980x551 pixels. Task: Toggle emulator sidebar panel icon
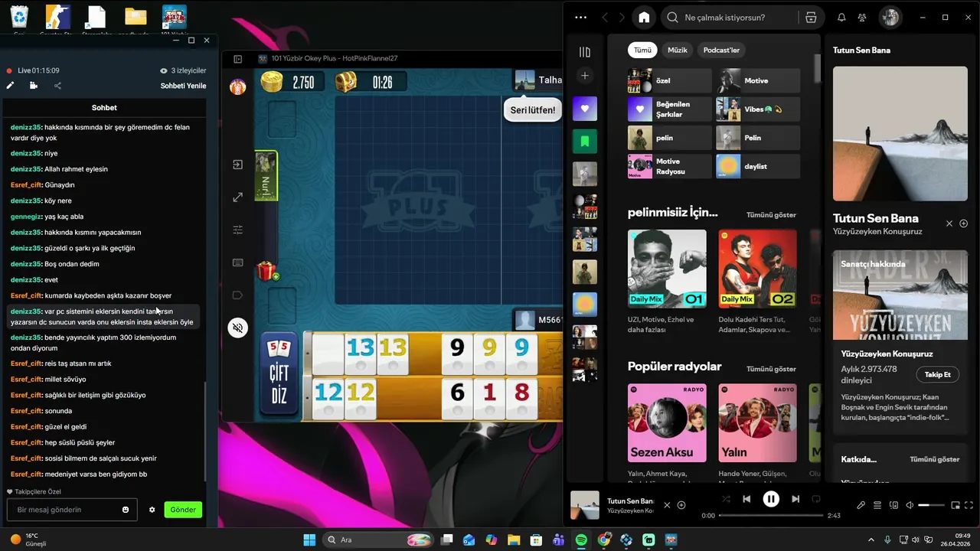(237, 59)
